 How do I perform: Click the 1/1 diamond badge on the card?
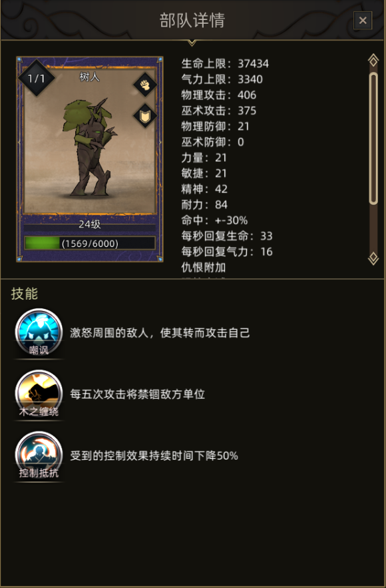37,78
